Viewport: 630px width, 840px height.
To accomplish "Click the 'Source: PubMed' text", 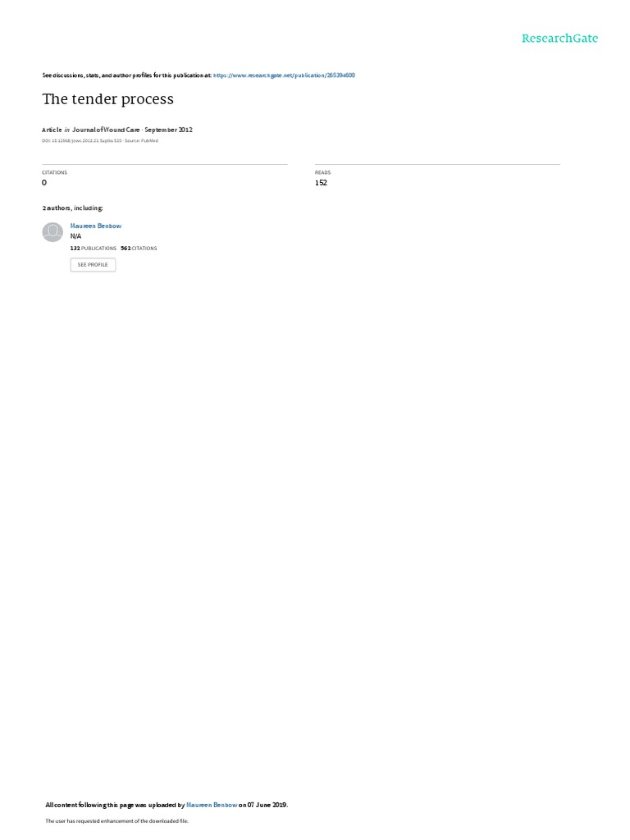I will [141, 141].
